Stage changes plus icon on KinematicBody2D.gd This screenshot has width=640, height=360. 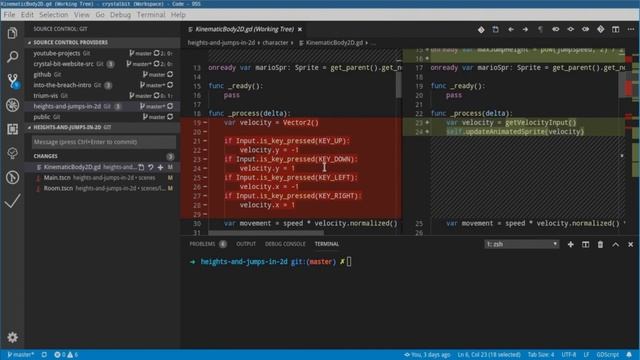[160, 167]
